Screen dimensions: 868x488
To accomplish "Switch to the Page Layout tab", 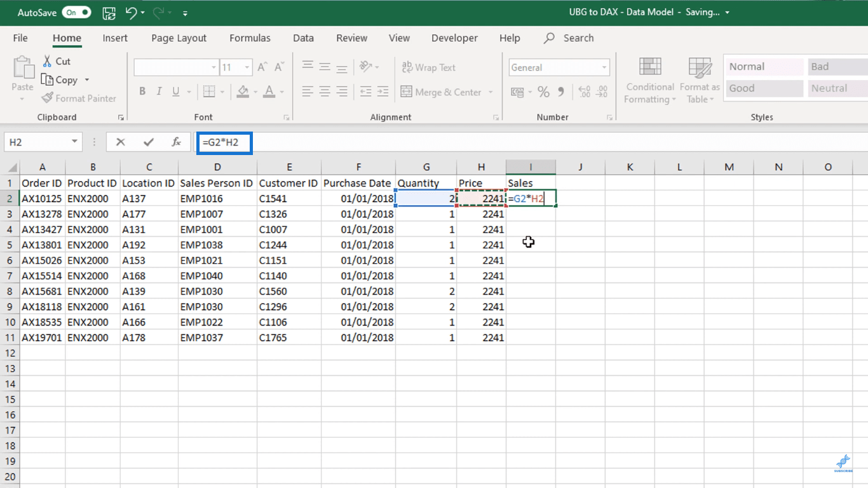I will tap(179, 38).
